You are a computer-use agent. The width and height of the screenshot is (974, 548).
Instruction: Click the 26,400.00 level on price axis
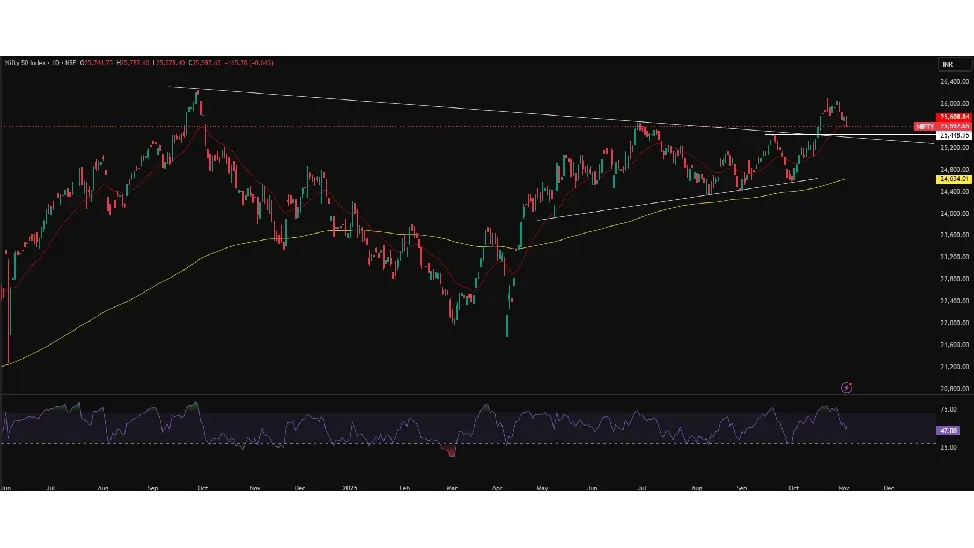(953, 82)
